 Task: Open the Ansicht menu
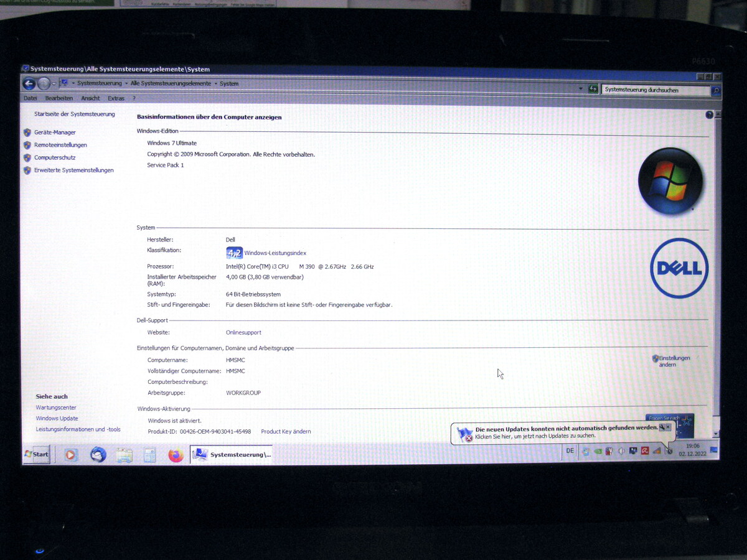point(90,98)
